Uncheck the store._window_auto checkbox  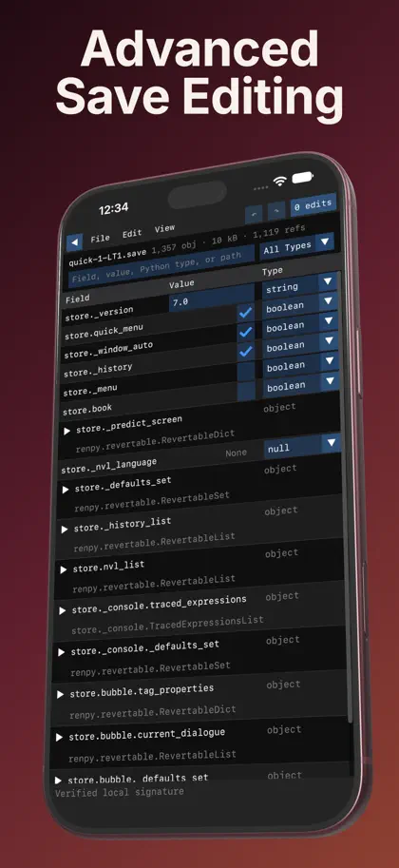[x=246, y=332]
